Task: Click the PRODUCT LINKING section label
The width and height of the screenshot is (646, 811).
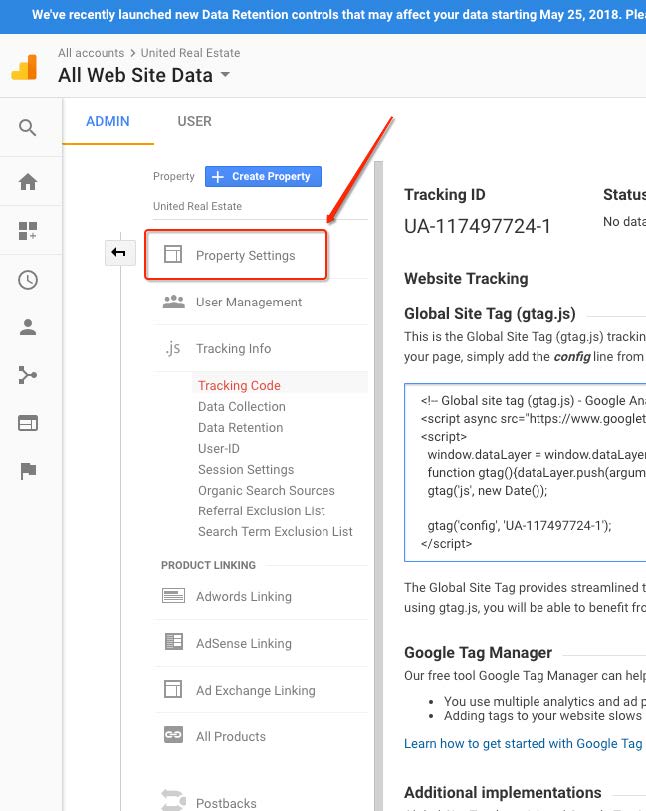Action: tap(208, 565)
